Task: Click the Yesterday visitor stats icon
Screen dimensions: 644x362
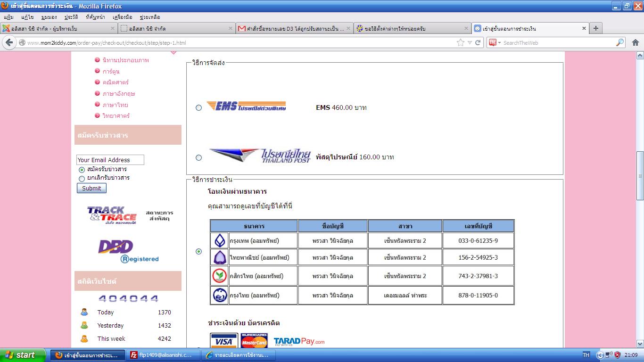Action: point(84,325)
